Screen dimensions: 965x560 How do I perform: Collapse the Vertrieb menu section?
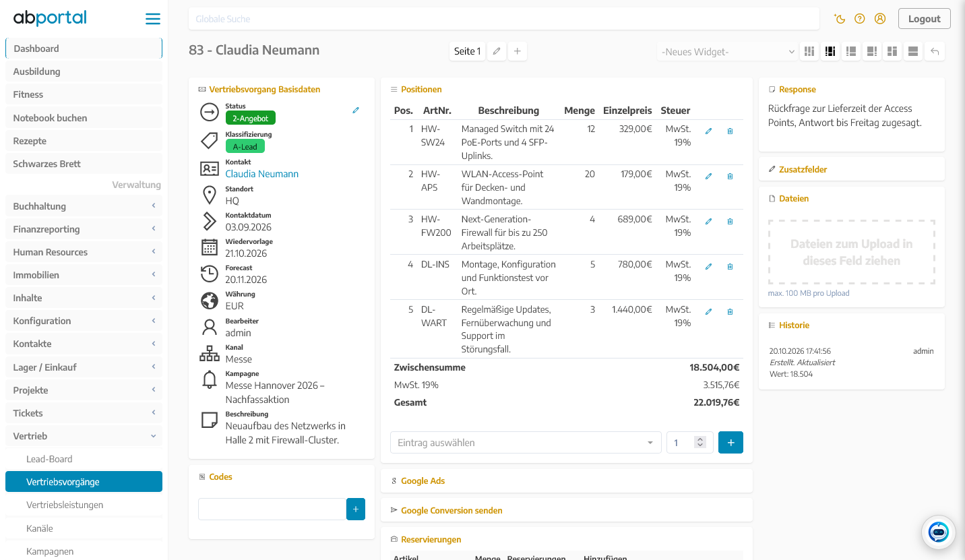(x=84, y=436)
